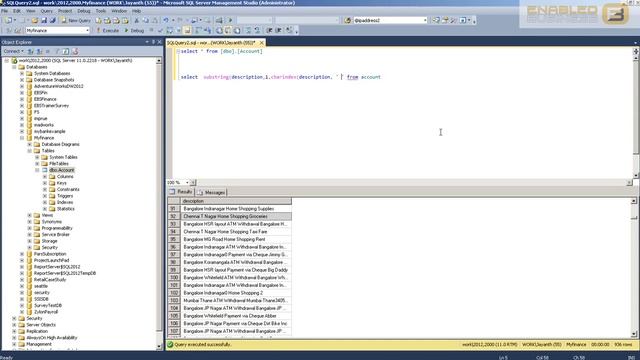
Task: Open the Connect dropdown in Object Explorer
Action: [13, 51]
